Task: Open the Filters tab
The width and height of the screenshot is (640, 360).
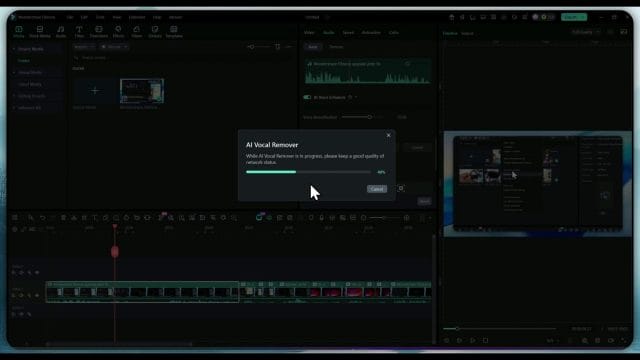Action: pos(136,31)
